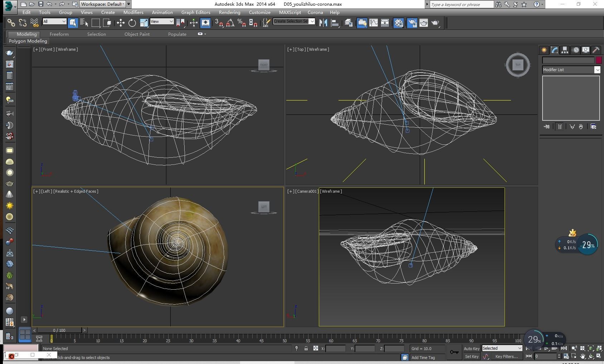Open Render Setup dialog
604x364 pixels.
point(412,23)
